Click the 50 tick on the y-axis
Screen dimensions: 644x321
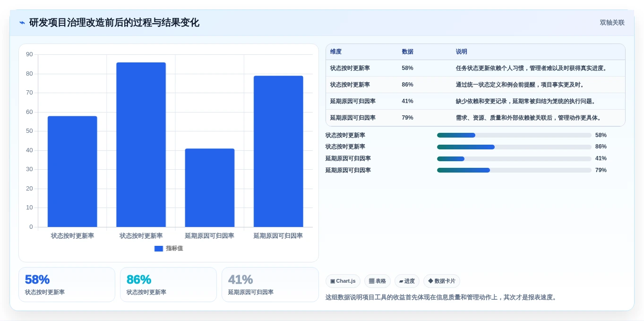[x=30, y=131]
